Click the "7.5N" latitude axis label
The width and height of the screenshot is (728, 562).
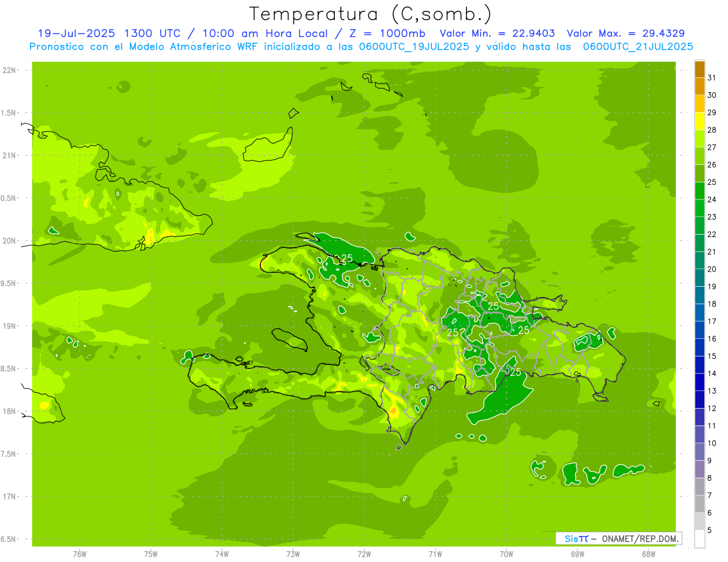point(8,454)
